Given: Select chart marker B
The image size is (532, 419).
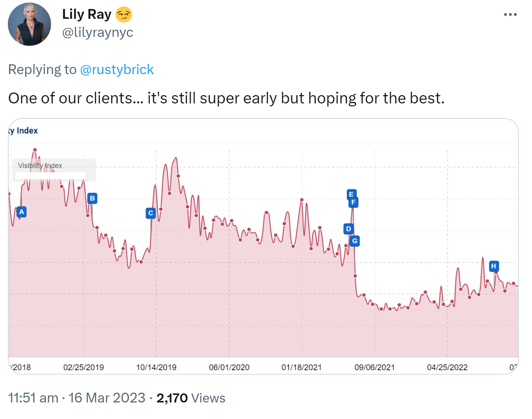Looking at the screenshot, I should (92, 198).
